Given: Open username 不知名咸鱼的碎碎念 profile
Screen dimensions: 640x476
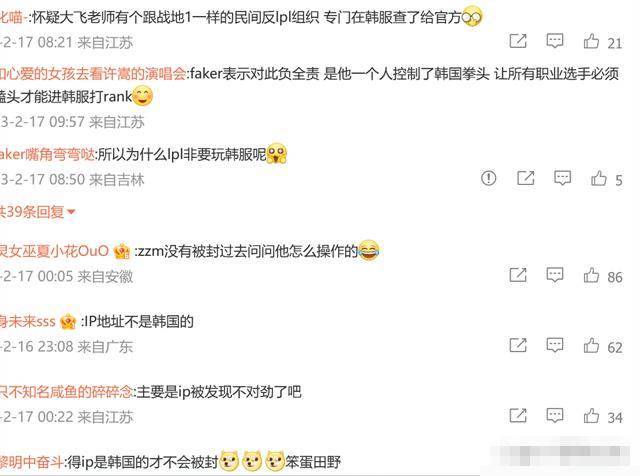Looking at the screenshot, I should click(66, 392).
